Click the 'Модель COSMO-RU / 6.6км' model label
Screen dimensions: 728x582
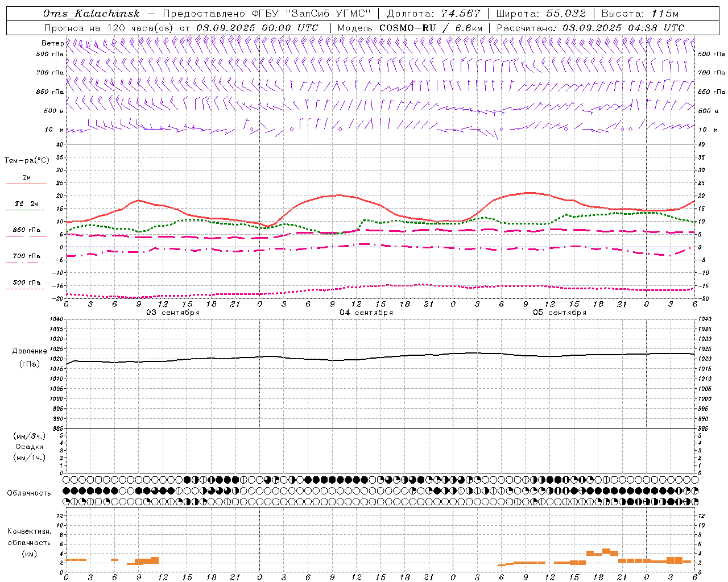tap(410, 28)
